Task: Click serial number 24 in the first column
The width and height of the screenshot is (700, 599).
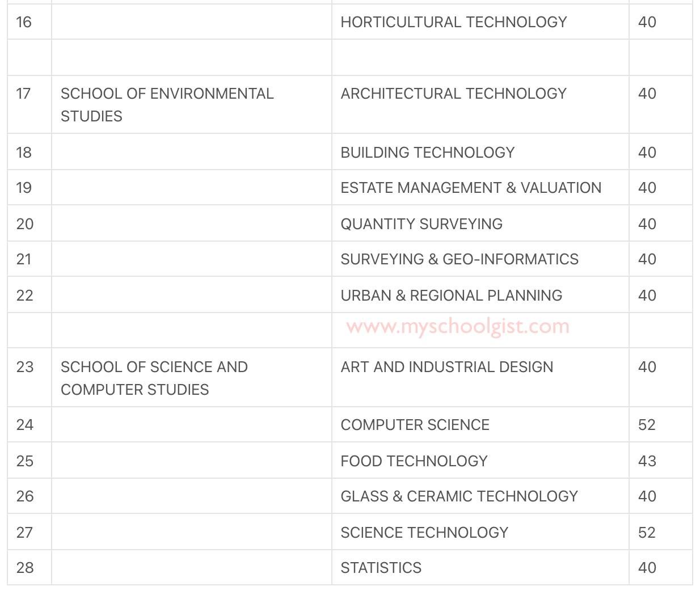Action: [x=25, y=425]
